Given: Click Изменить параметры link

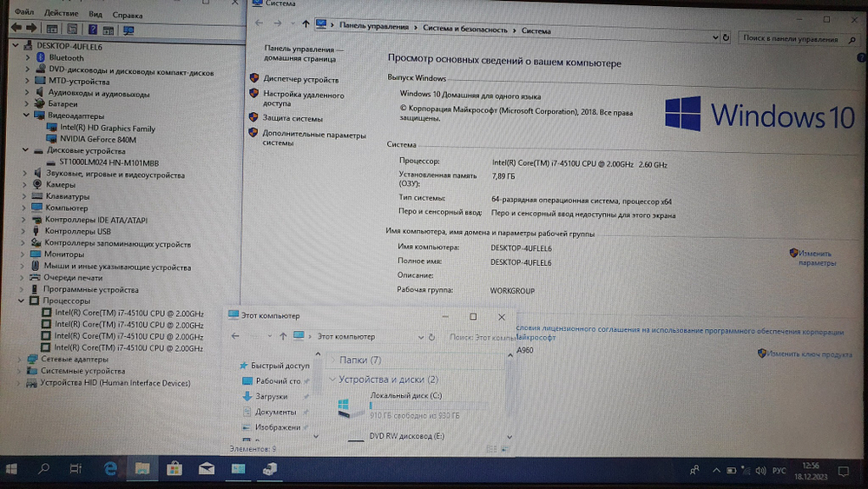Looking at the screenshot, I should [x=817, y=258].
